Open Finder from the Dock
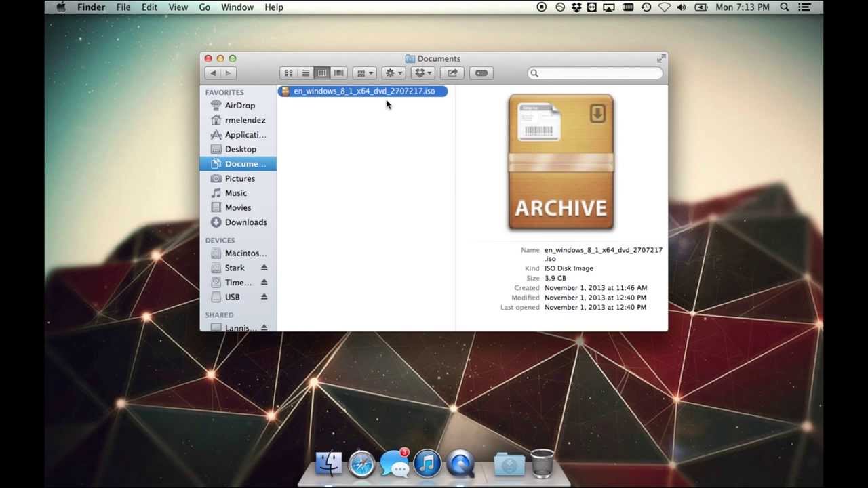 coord(328,464)
